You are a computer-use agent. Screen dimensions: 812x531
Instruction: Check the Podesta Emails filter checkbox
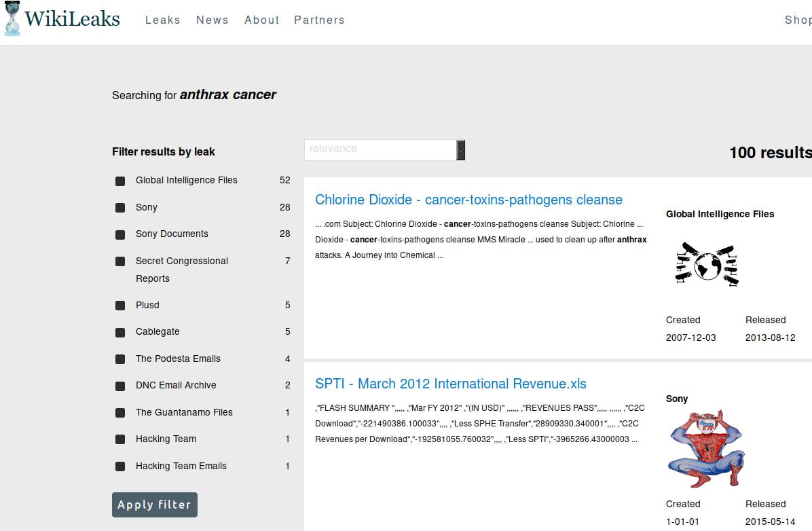pyautogui.click(x=120, y=359)
